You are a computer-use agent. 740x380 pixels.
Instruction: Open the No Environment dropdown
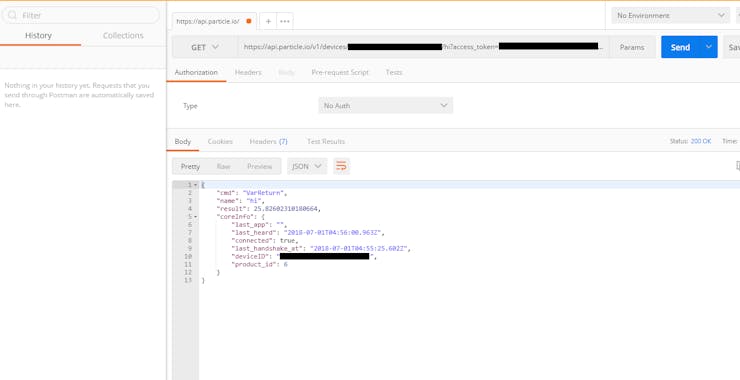[671, 16]
